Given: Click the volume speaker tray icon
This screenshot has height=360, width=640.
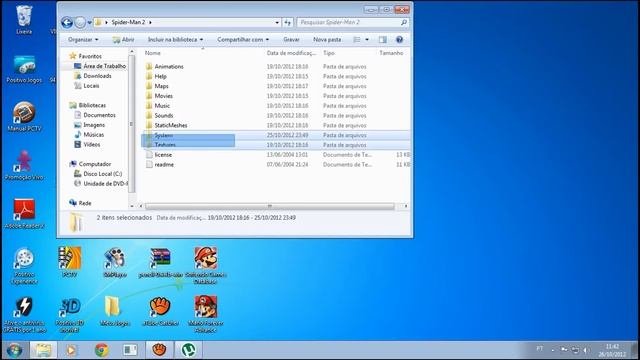Looking at the screenshot, I should (586, 350).
